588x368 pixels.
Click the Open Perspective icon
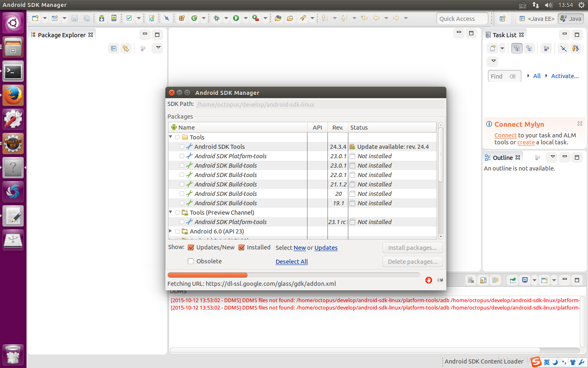coord(503,18)
